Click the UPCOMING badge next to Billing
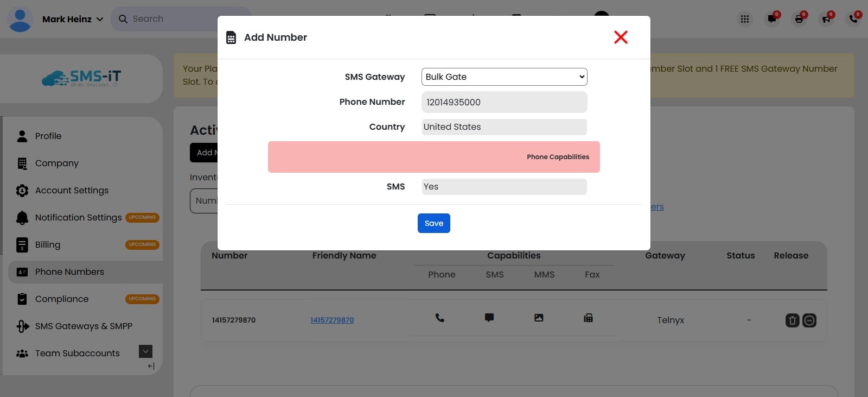 142,244
